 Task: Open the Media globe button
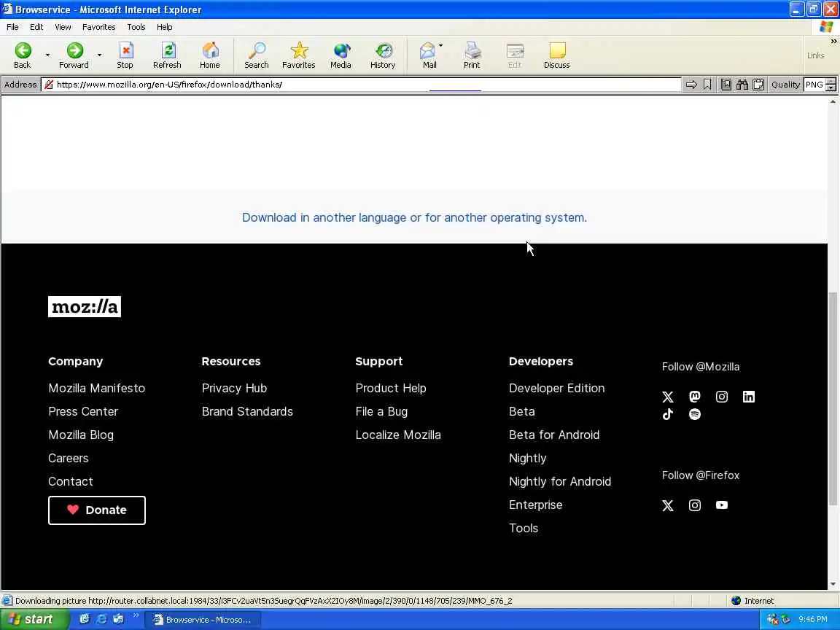click(x=341, y=55)
